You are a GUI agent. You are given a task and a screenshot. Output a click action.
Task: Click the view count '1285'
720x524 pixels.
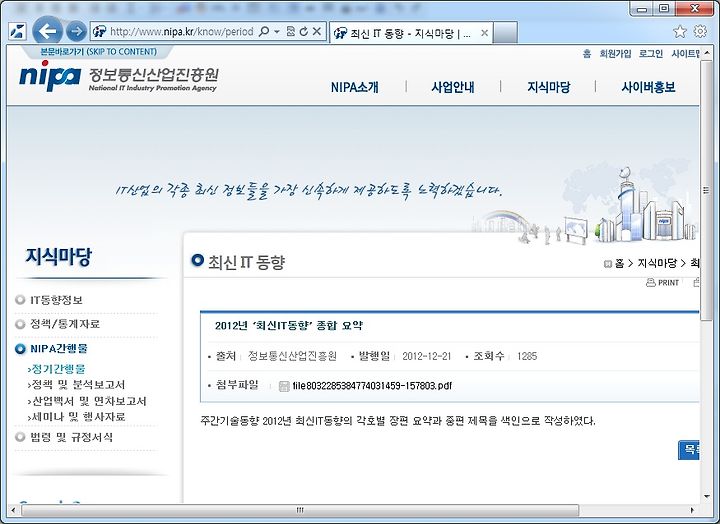click(527, 356)
